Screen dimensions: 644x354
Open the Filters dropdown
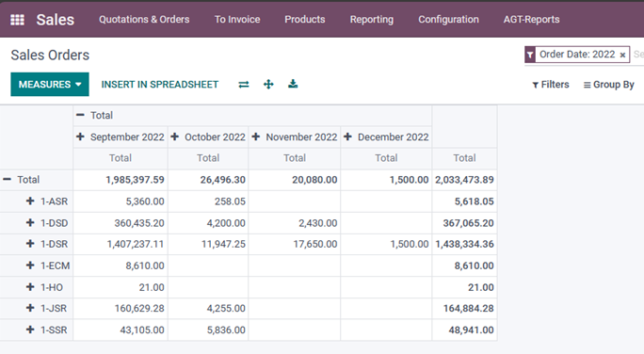[x=551, y=85]
